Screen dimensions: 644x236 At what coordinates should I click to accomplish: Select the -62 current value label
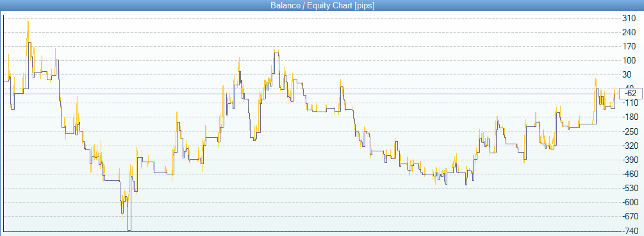click(x=631, y=94)
